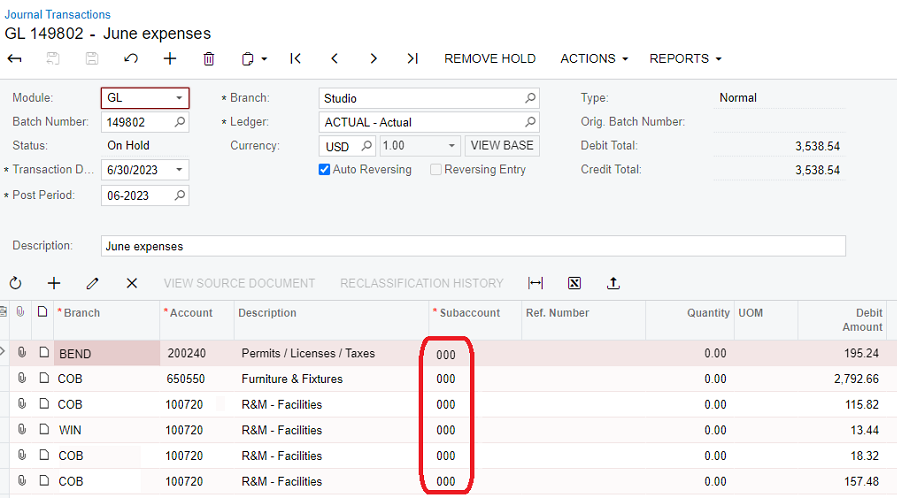
Task: Add new record with top plus icon
Action: click(170, 59)
